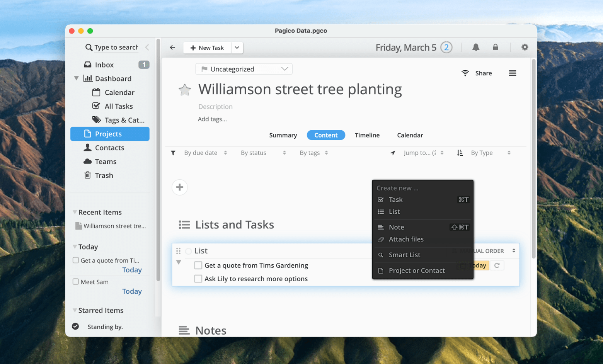Select Projects in the sidebar
603x364 pixels.
(110, 134)
